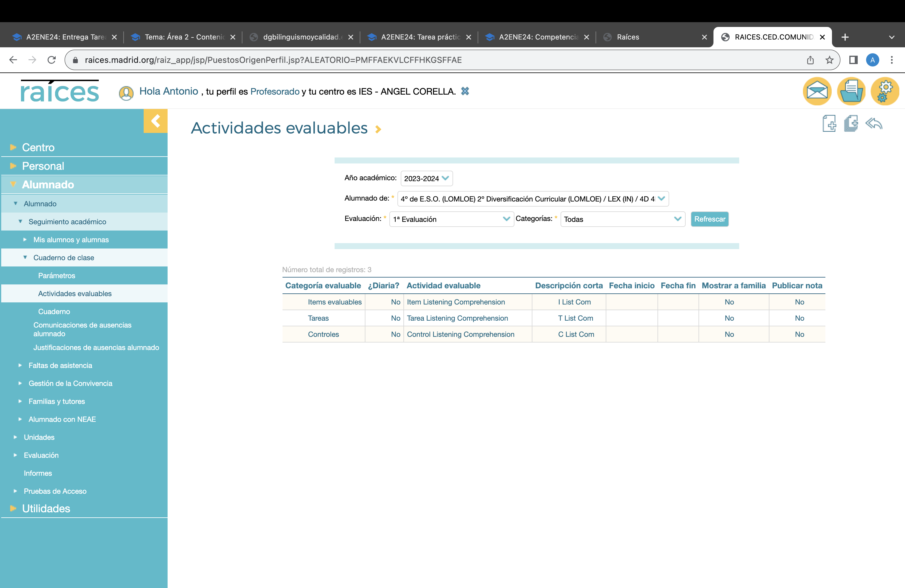905x588 pixels.
Task: Click the new activity document-plus icon
Action: (829, 124)
